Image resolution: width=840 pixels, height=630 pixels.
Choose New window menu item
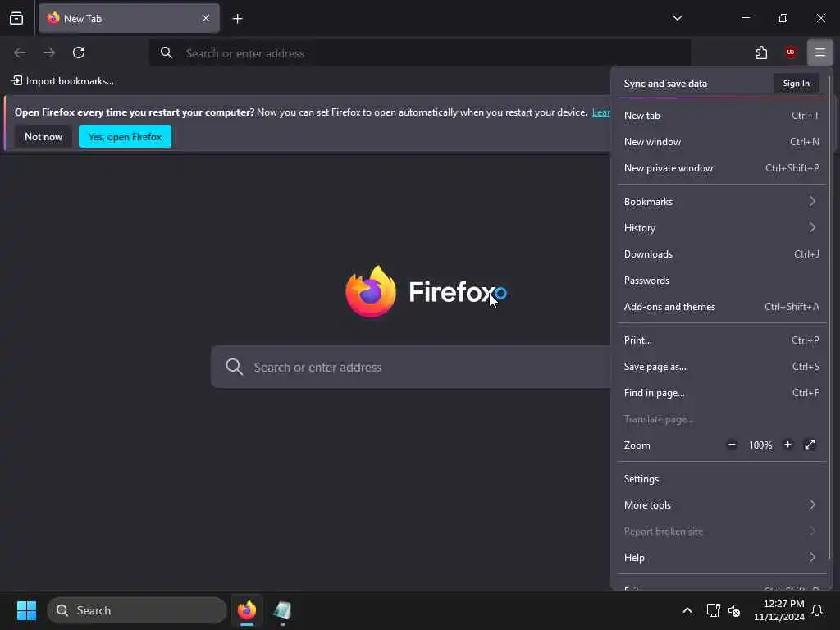click(x=721, y=142)
